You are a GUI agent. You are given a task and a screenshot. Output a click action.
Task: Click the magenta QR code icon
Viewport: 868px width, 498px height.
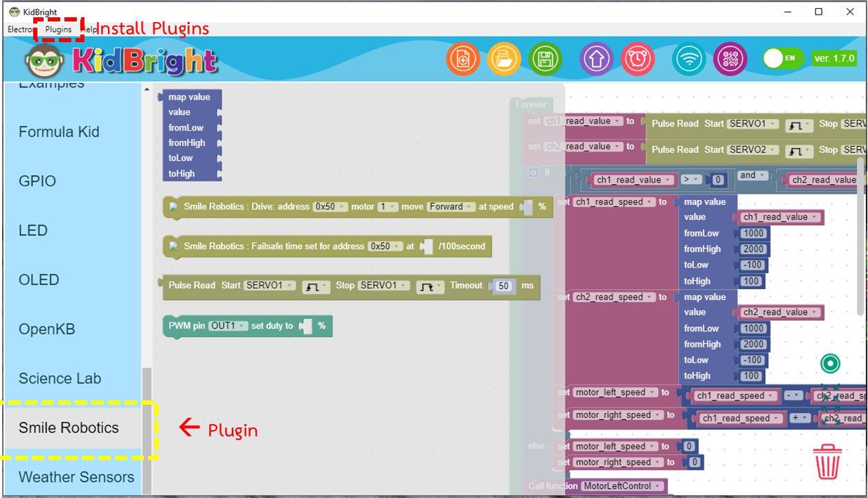click(730, 59)
